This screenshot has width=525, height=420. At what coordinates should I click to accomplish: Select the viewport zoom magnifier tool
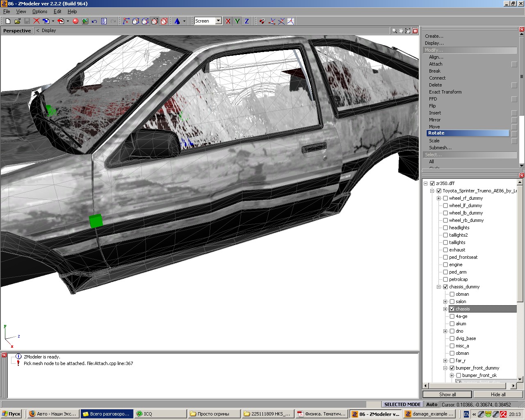point(394,31)
